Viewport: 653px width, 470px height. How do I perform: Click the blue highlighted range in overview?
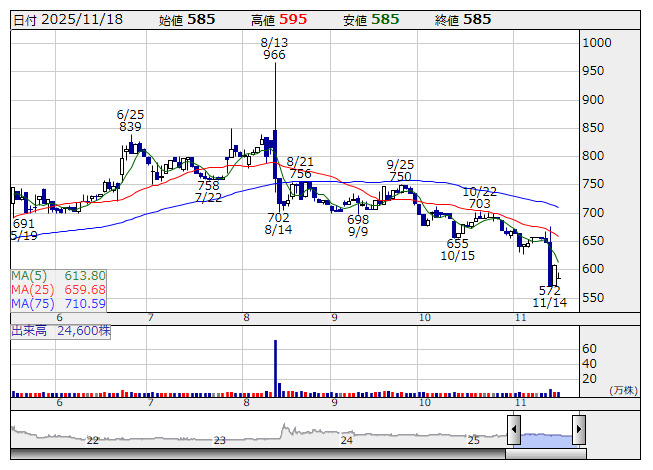point(546,440)
